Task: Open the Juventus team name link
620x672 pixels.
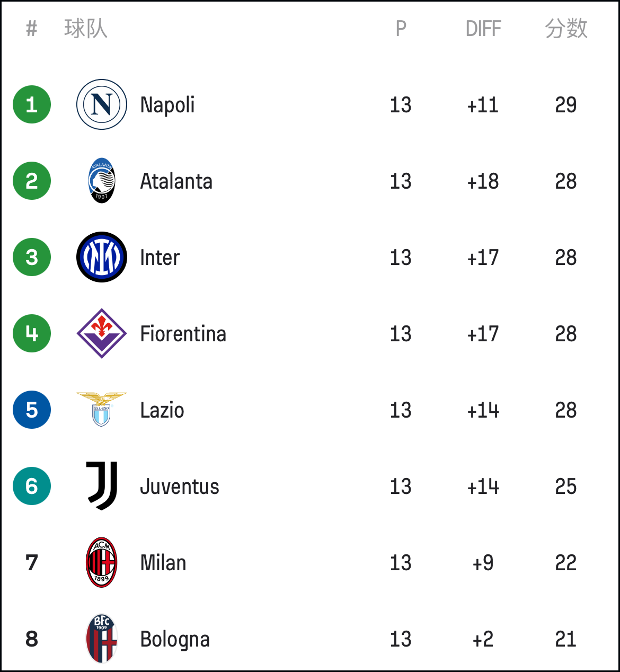Action: [x=180, y=487]
